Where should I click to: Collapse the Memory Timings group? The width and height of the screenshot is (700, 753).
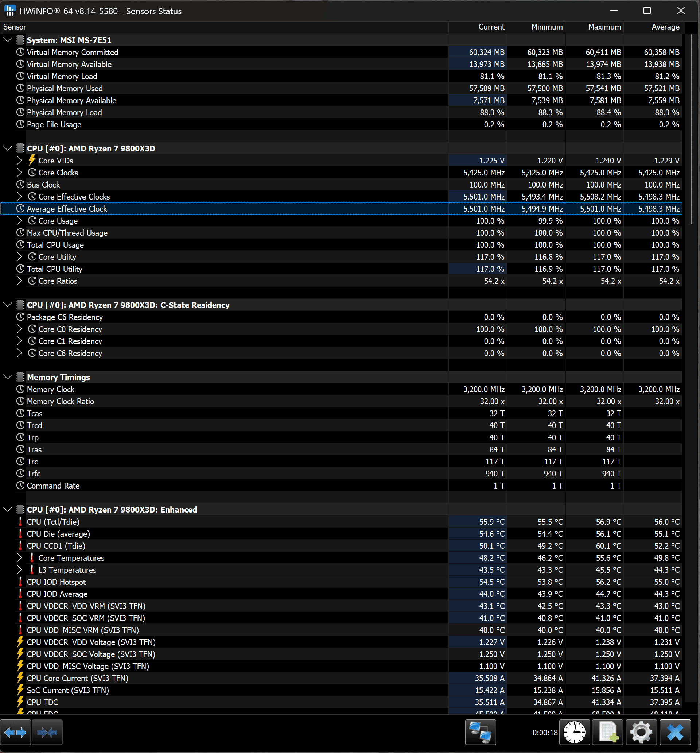click(x=8, y=377)
